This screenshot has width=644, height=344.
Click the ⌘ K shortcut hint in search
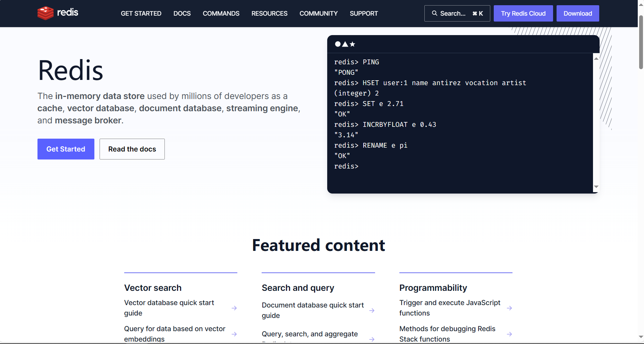click(x=478, y=14)
